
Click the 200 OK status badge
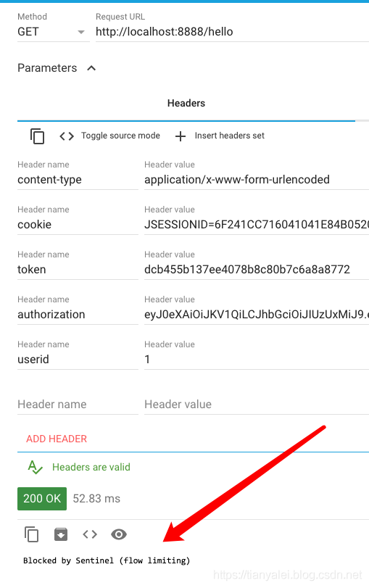pyautogui.click(x=42, y=499)
